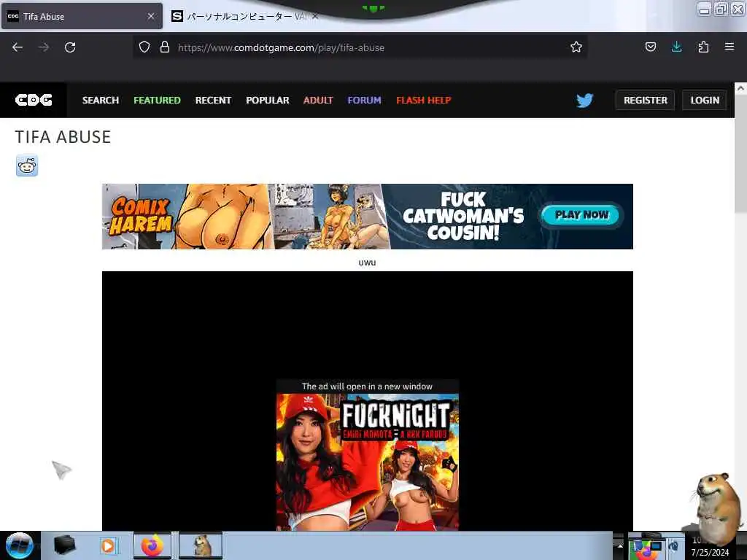The image size is (747, 560).
Task: Close the Japanese-titled second tab
Action: point(315,16)
